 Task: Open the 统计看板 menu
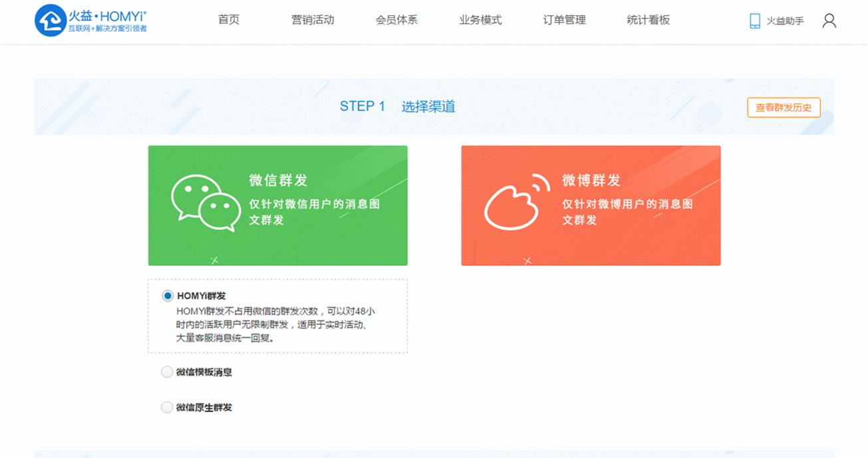[x=648, y=20]
